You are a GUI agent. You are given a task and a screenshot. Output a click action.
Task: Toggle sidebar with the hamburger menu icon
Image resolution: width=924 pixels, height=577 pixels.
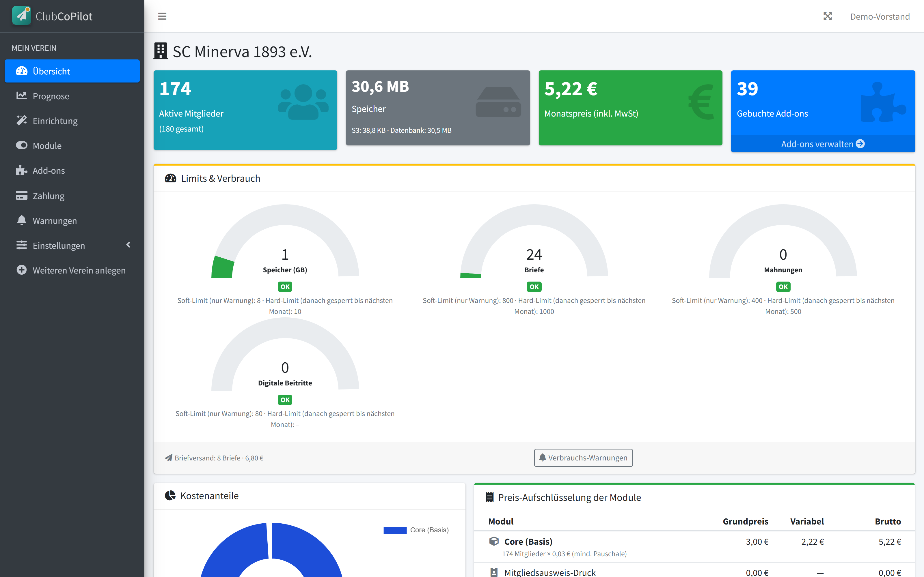click(162, 16)
